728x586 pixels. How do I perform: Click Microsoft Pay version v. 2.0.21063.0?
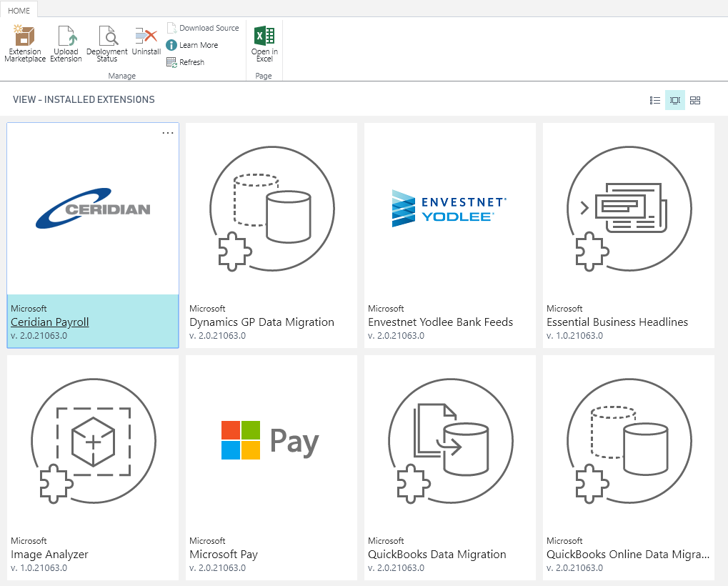tap(218, 567)
